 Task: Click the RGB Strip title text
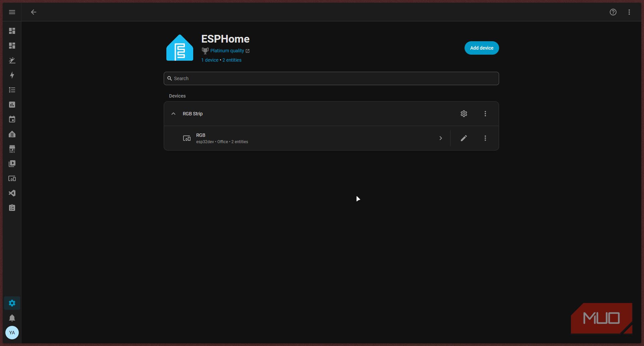pos(193,114)
